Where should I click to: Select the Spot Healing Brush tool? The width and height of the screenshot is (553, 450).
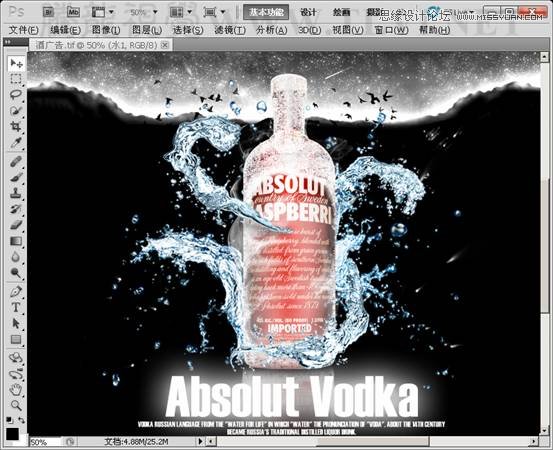(16, 162)
